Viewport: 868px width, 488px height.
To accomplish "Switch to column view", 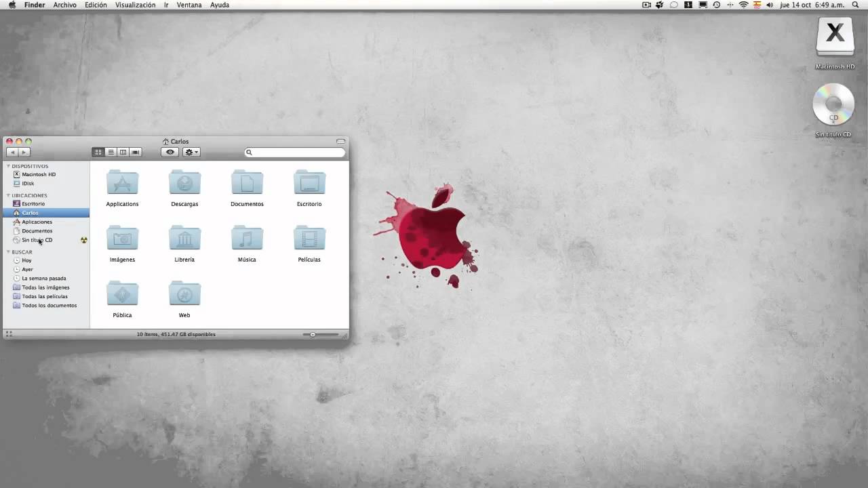I will 123,152.
